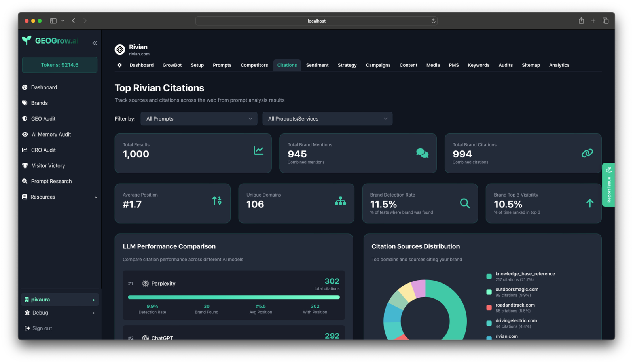Expand the pixaura account menu
633x364 pixels.
click(x=59, y=300)
